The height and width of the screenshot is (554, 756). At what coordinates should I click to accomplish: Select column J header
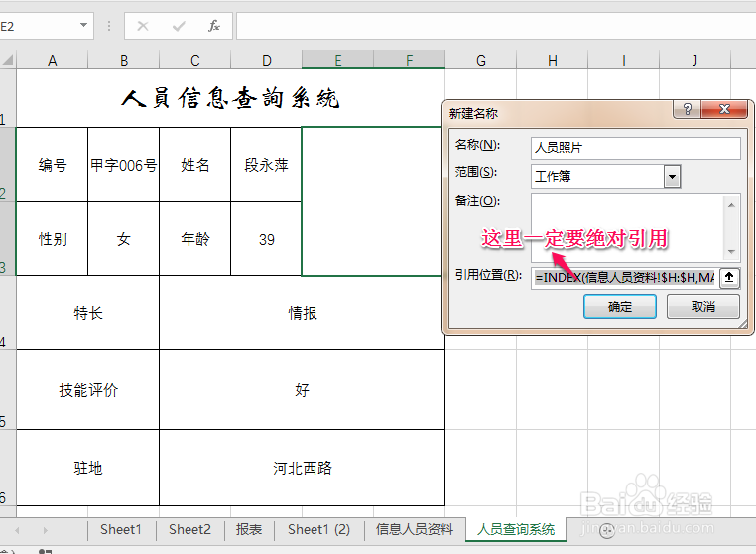pos(694,60)
